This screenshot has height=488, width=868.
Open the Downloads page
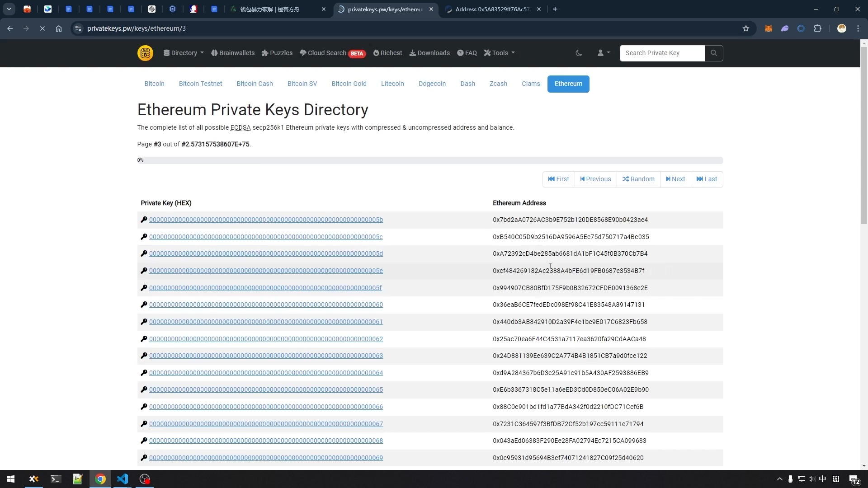pyautogui.click(x=429, y=53)
